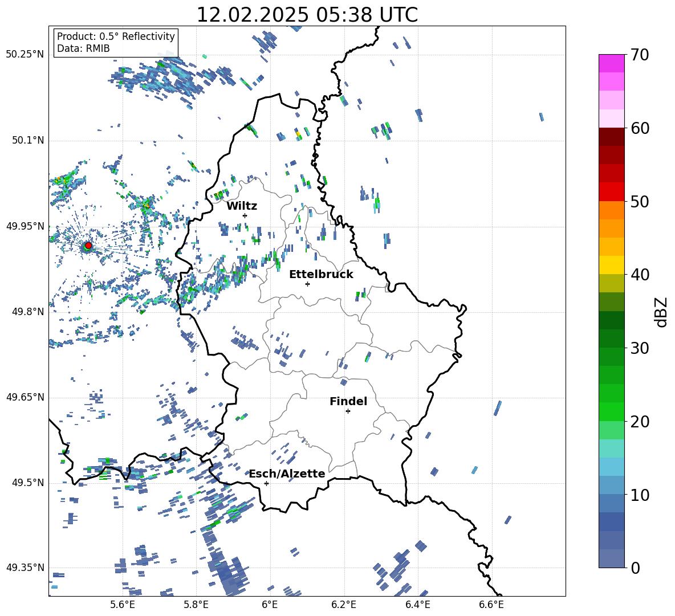Click the magenta top colorbar segment
The width and height of the screenshot is (675, 616).
tap(612, 63)
